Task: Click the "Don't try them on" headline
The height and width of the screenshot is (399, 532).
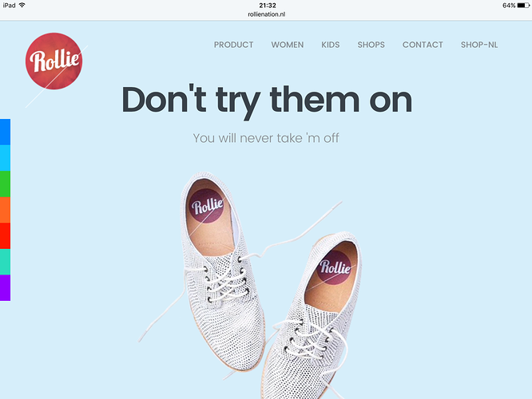Action: 267,101
